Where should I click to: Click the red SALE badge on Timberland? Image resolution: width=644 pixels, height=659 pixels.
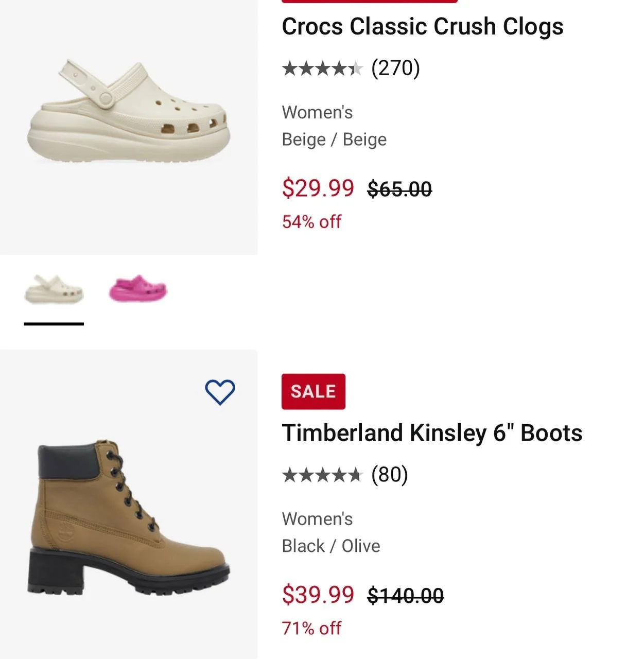coord(313,391)
